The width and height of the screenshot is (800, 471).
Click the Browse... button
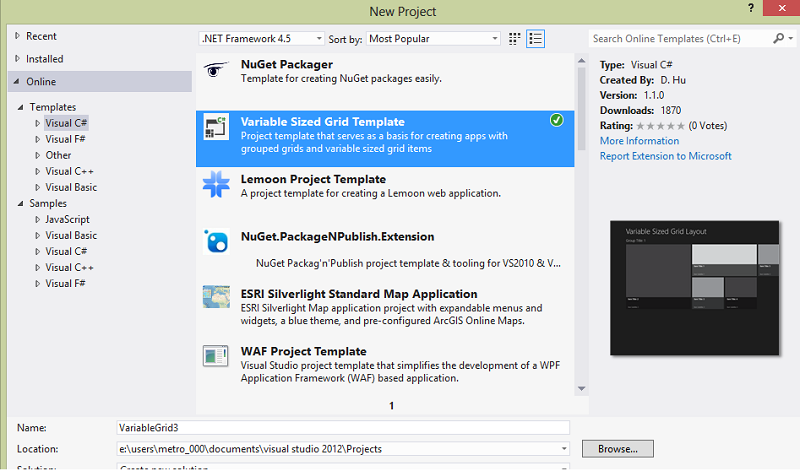point(617,448)
